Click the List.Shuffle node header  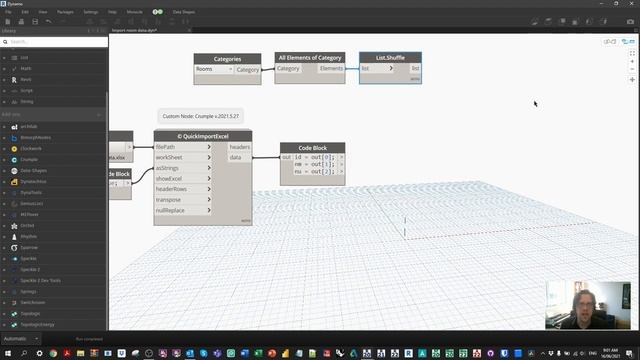click(390, 58)
